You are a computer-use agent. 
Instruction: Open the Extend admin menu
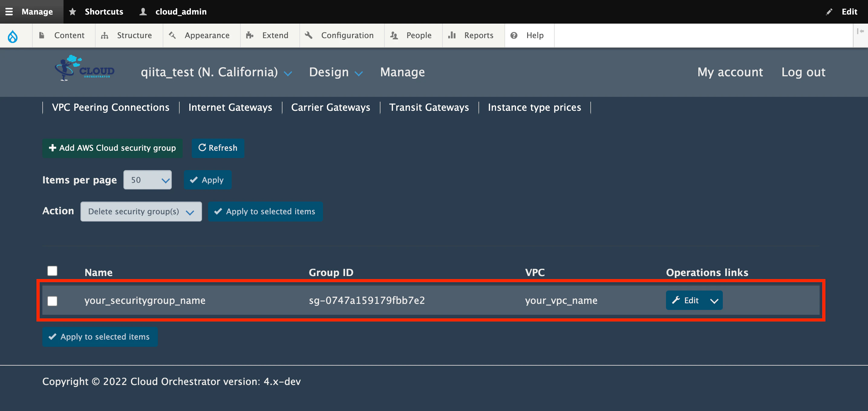point(269,35)
